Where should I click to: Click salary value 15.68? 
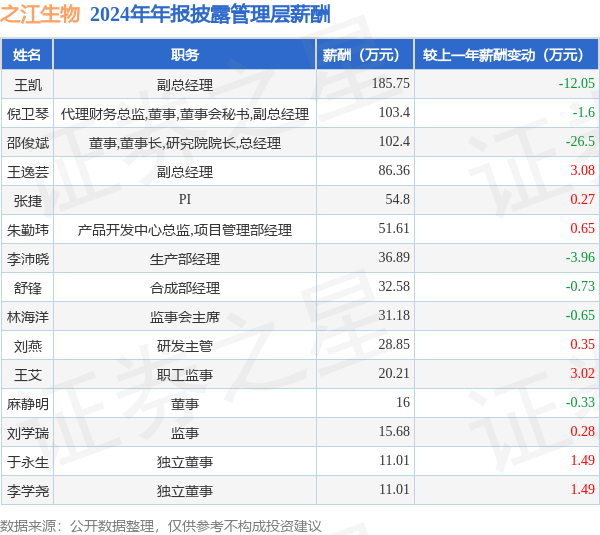[x=394, y=431]
